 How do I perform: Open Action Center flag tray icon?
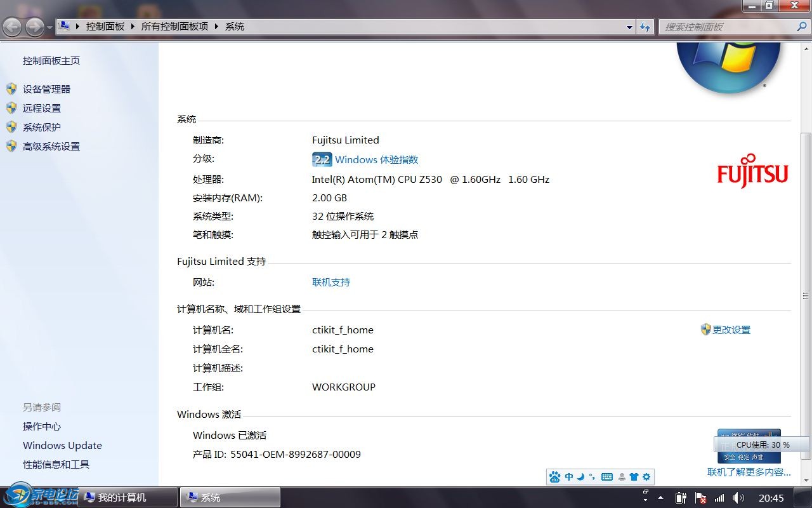700,498
